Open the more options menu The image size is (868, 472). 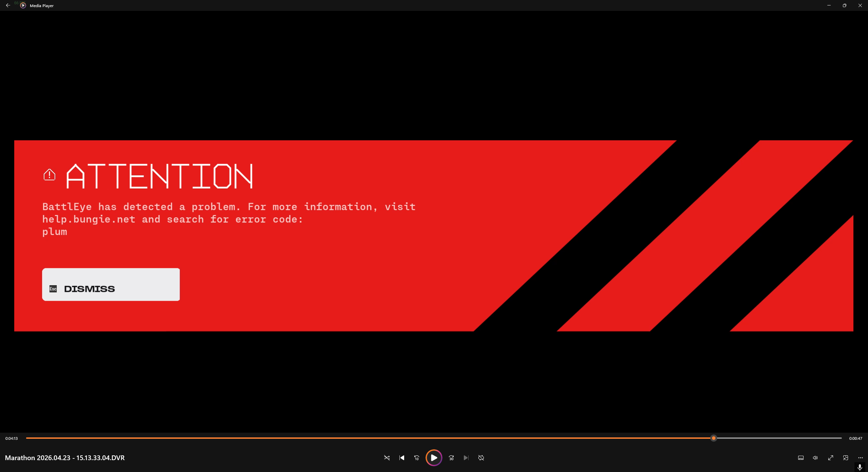tap(861, 458)
